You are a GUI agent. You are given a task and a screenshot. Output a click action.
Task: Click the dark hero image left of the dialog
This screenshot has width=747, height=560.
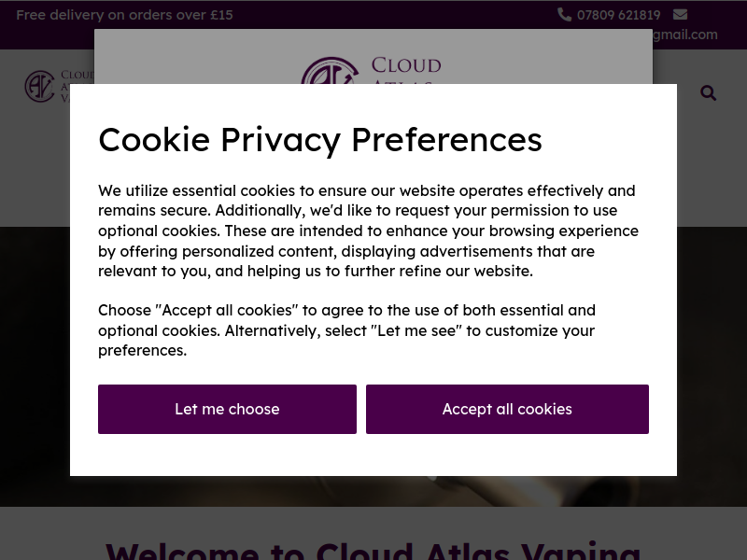[x=35, y=367]
